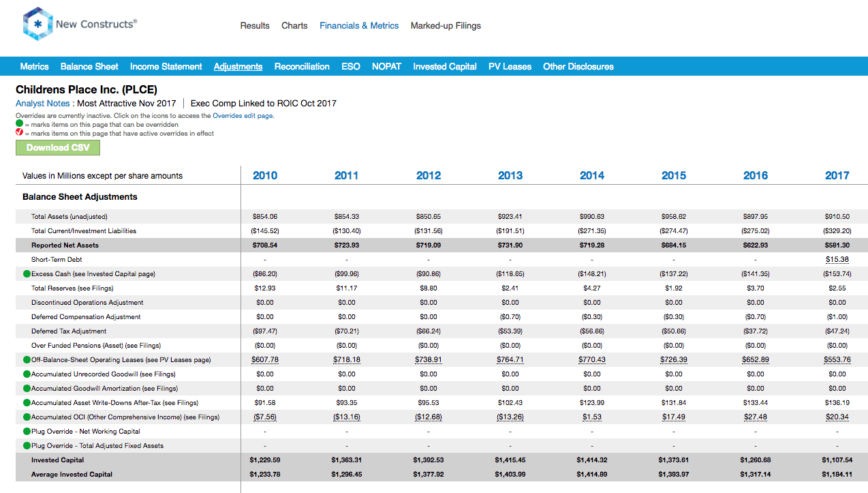Click 2014 Accumulated OCI value $1.53
This screenshot has height=493, width=868.
click(x=592, y=417)
